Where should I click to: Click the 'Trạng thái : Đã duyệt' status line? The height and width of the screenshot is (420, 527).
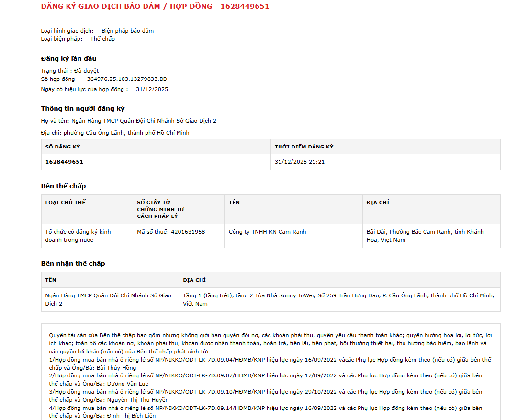click(70, 71)
